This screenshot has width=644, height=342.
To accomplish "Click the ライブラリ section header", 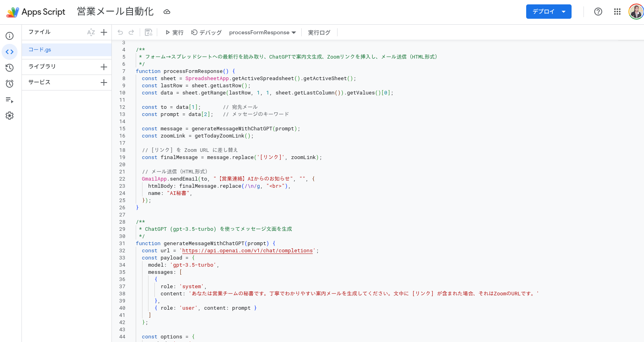I will point(42,67).
